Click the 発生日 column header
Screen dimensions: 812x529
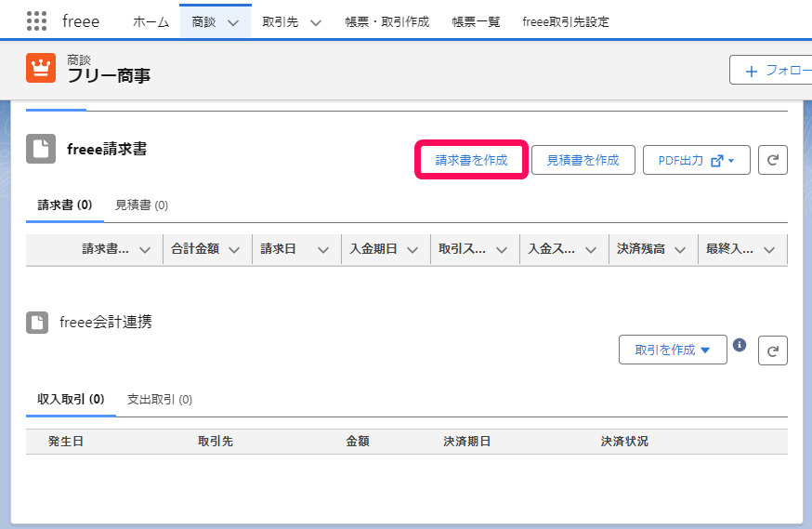point(66,442)
